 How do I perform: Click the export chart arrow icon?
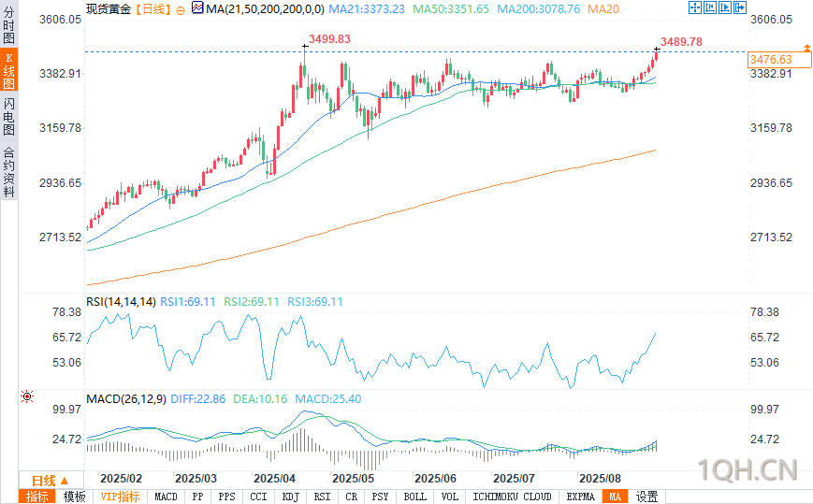tap(740, 7)
